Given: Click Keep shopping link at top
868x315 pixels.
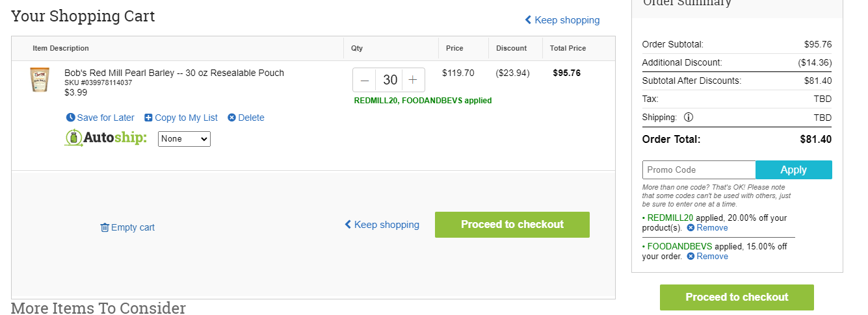Looking at the screenshot, I should click(562, 20).
